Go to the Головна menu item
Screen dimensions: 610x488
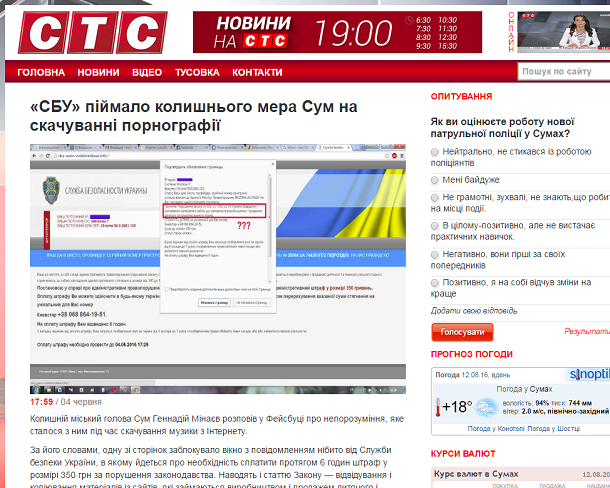click(x=41, y=72)
